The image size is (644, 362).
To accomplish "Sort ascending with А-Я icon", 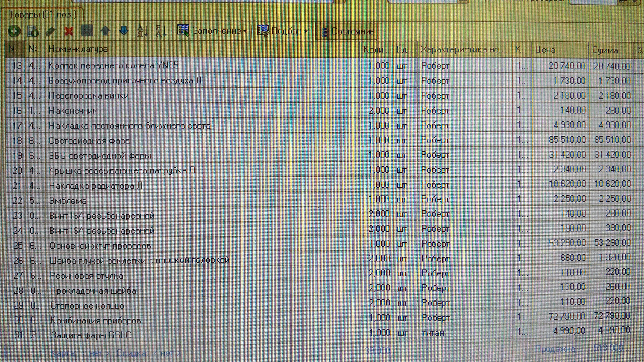I will click(143, 31).
